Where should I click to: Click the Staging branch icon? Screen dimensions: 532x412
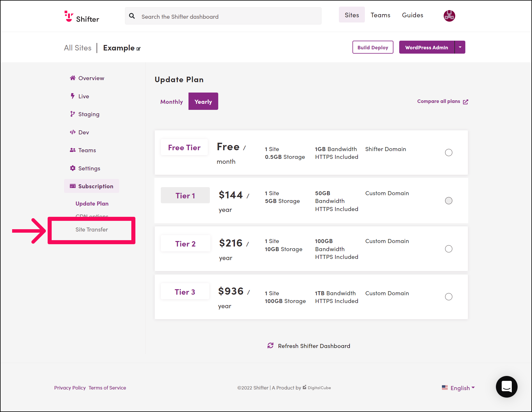point(72,114)
